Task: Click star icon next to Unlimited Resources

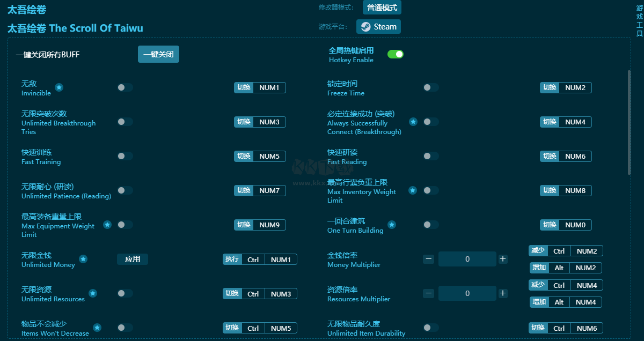Action: (x=93, y=293)
